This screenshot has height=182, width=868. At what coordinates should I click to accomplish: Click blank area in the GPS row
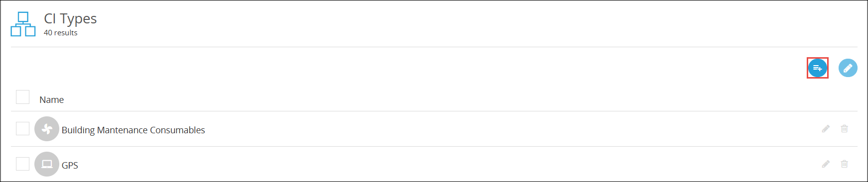coord(448,164)
